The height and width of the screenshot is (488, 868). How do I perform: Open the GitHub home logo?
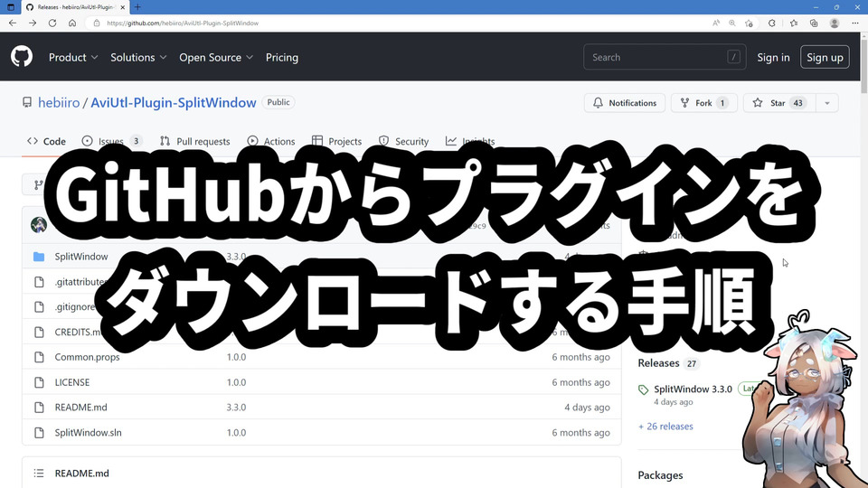[22, 57]
